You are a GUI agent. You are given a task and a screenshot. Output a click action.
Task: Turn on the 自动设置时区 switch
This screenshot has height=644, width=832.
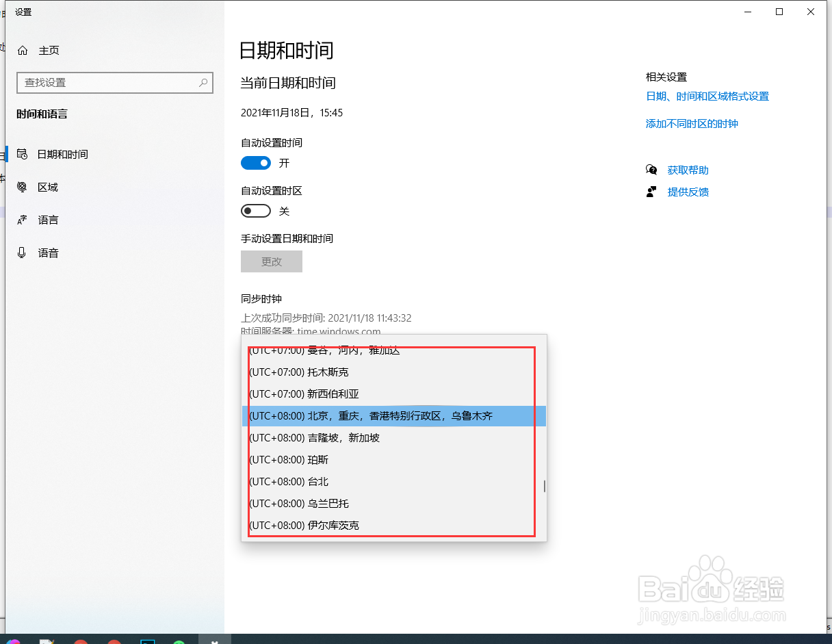point(256,211)
